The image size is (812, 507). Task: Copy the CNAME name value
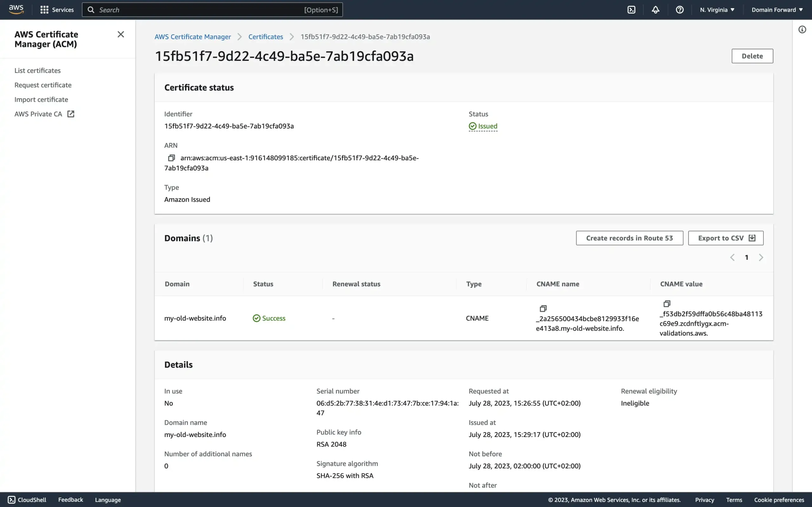(x=543, y=309)
